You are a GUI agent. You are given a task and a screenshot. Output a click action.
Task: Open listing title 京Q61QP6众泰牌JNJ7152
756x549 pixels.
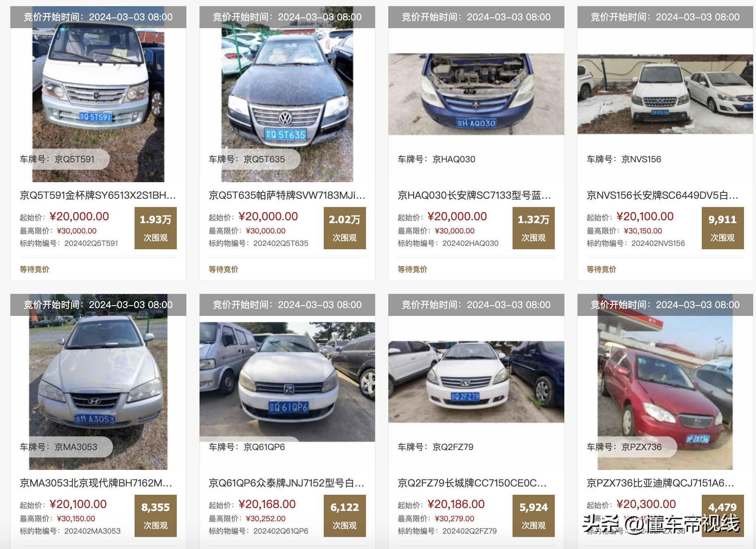[286, 483]
